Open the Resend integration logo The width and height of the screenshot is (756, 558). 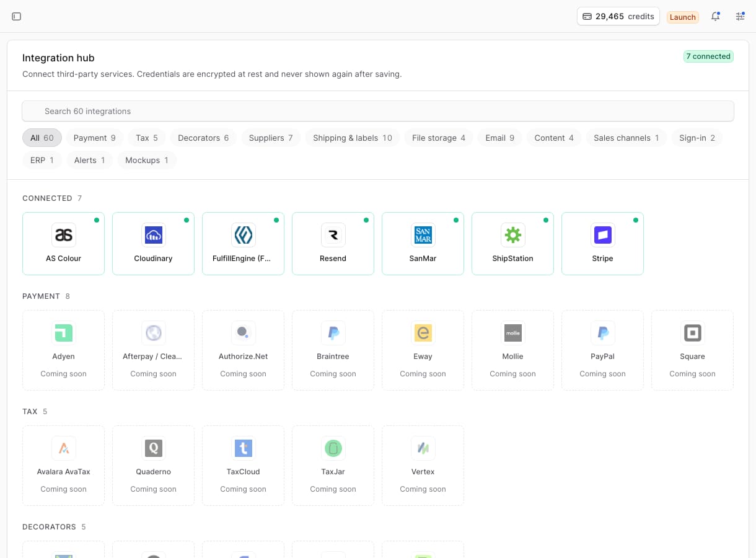(333, 235)
